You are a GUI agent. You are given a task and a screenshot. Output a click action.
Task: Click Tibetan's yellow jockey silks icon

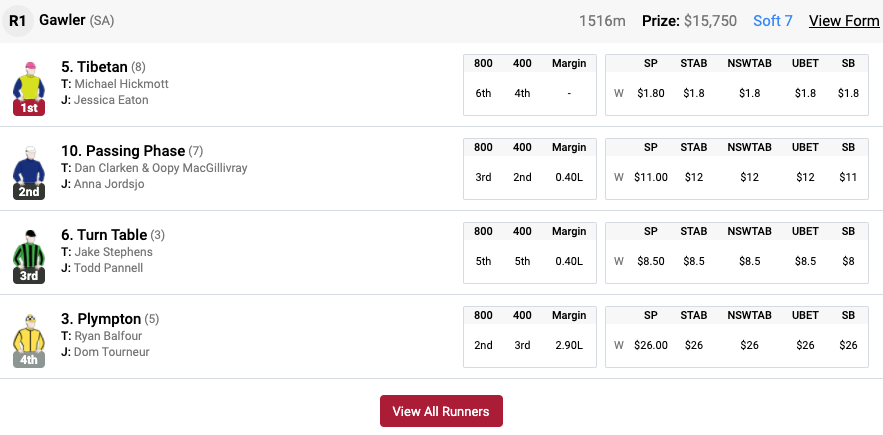(29, 81)
